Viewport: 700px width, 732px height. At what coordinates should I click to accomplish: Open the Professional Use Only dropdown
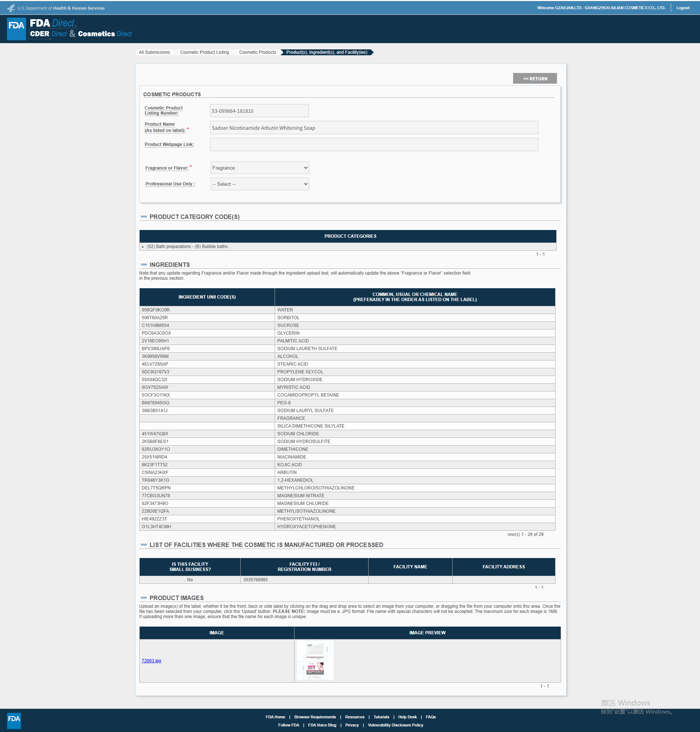(x=260, y=184)
